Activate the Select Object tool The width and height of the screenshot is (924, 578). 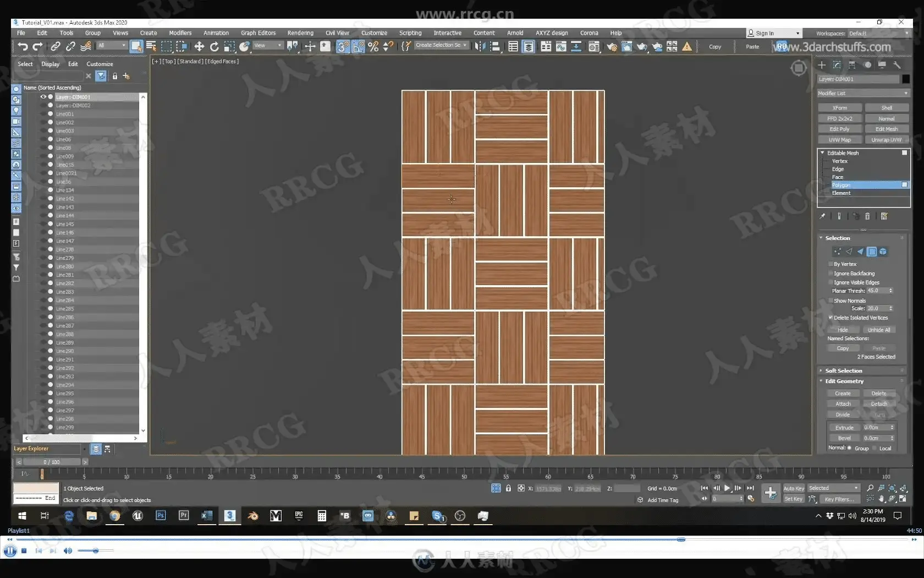click(x=136, y=47)
